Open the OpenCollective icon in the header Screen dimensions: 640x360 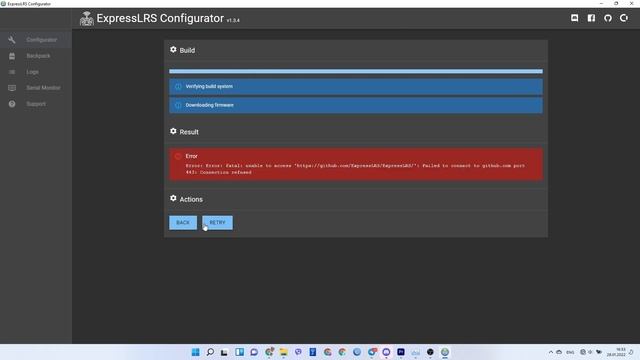click(624, 18)
